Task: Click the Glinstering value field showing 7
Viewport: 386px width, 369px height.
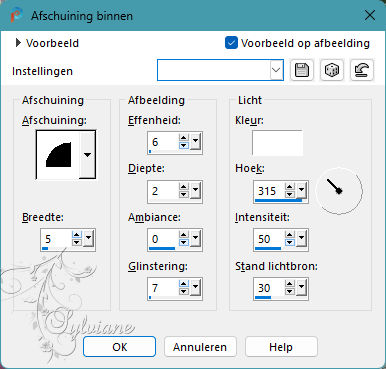Action: [163, 287]
